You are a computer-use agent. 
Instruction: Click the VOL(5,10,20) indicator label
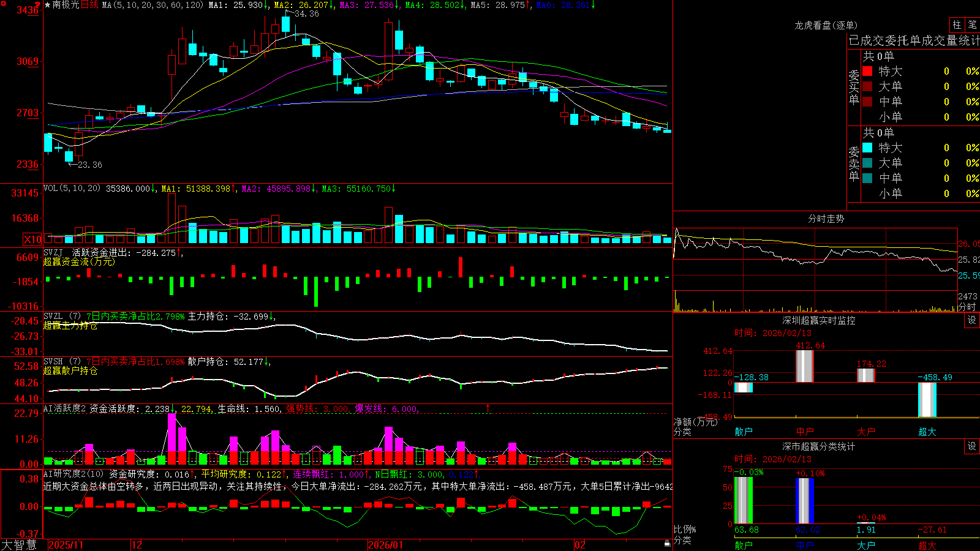click(x=72, y=189)
